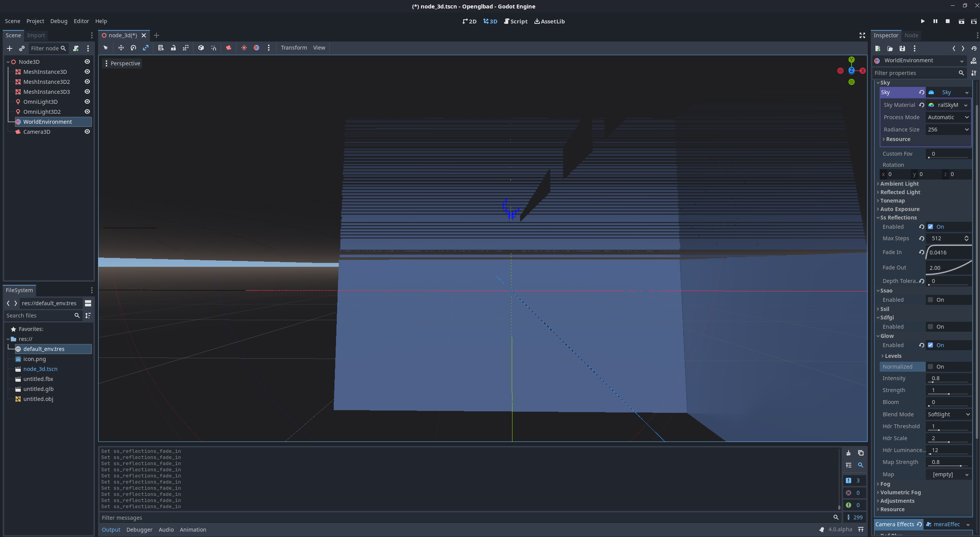
Task: Hide the Camera3D node
Action: [x=87, y=131]
